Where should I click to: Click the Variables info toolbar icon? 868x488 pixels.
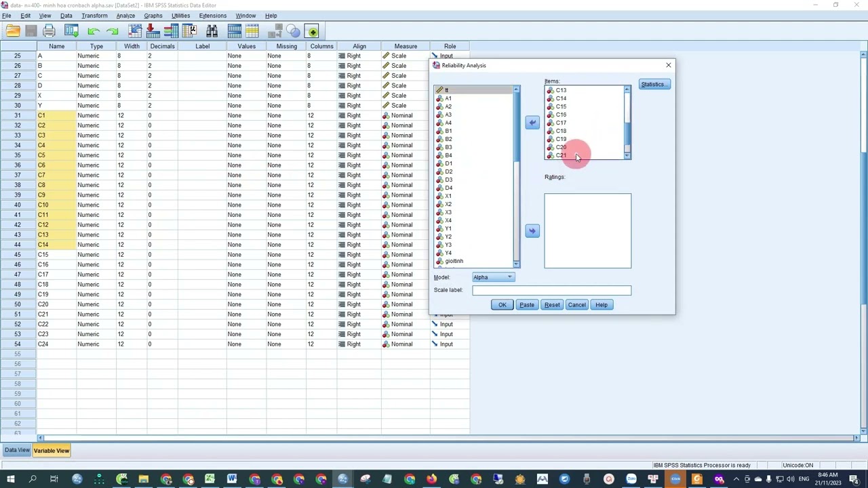(172, 31)
